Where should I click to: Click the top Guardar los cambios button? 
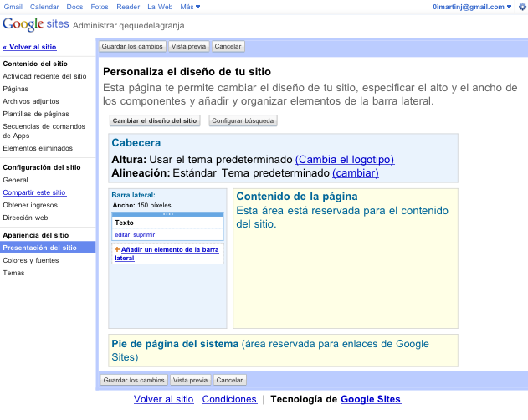tap(132, 47)
